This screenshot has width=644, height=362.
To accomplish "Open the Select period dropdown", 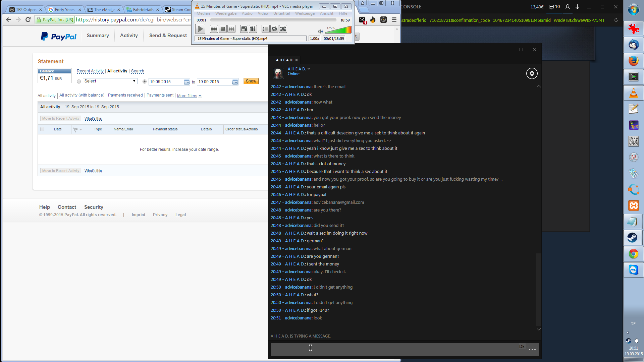I will pos(110,81).
